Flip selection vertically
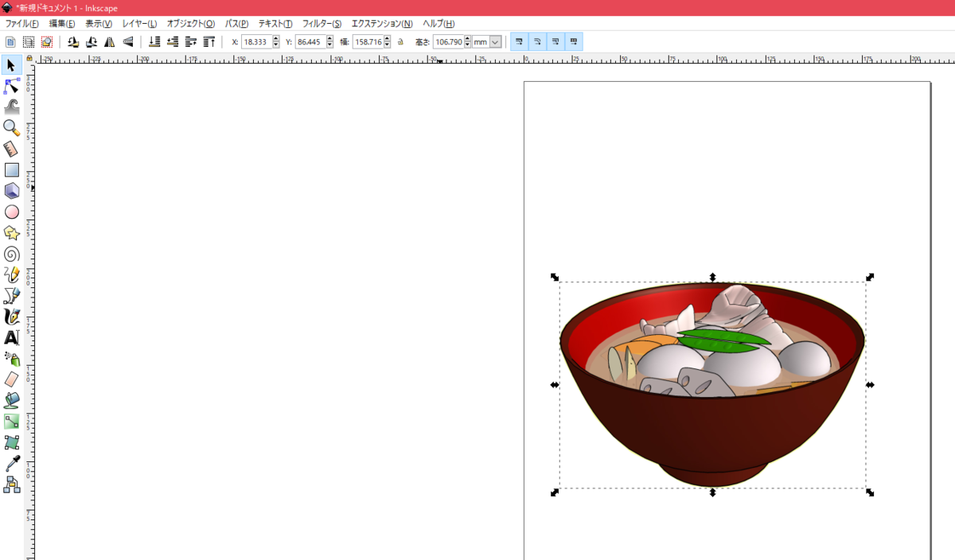Viewport: 955px width, 560px height. pos(128,41)
